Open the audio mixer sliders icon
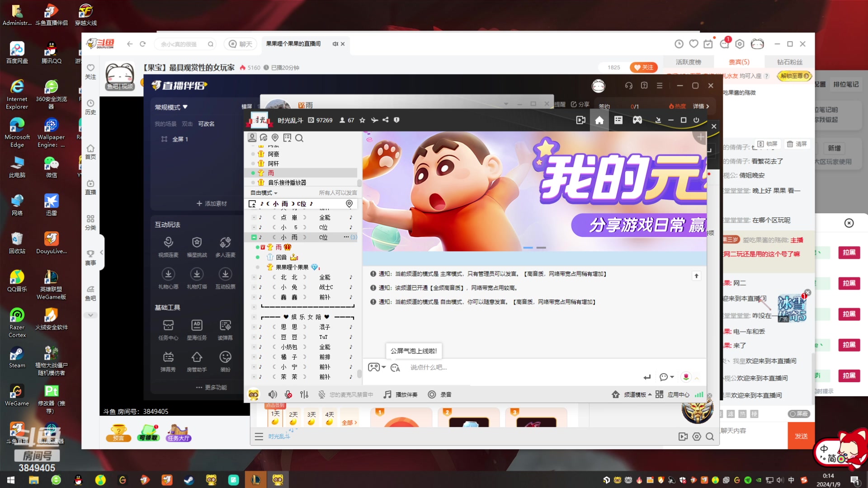The height and width of the screenshot is (488, 868). 304,394
